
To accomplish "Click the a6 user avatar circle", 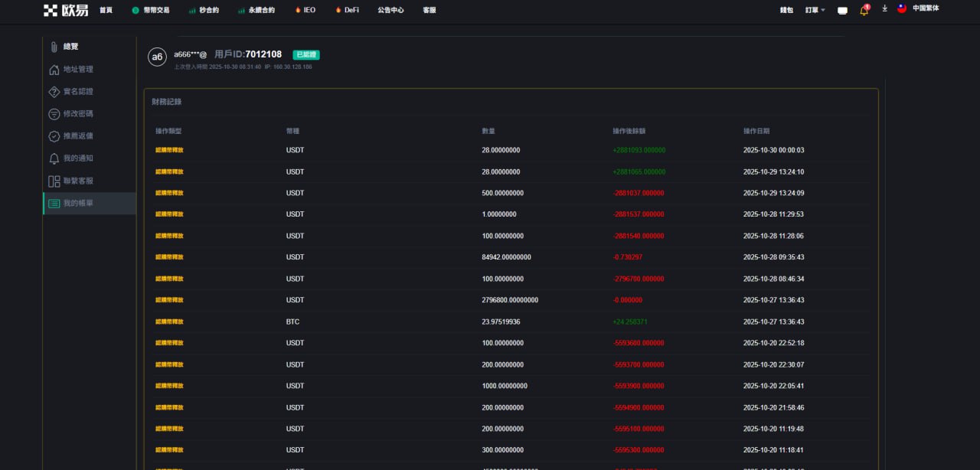I will click(157, 57).
